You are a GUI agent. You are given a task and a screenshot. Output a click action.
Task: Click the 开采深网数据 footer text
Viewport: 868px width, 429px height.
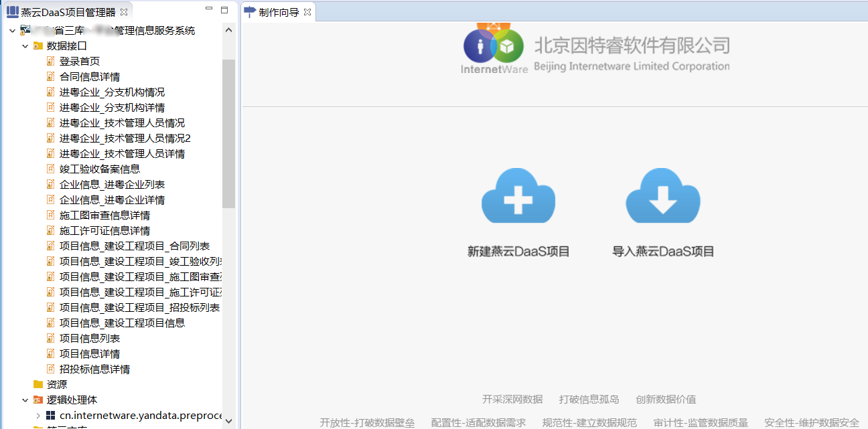point(512,400)
